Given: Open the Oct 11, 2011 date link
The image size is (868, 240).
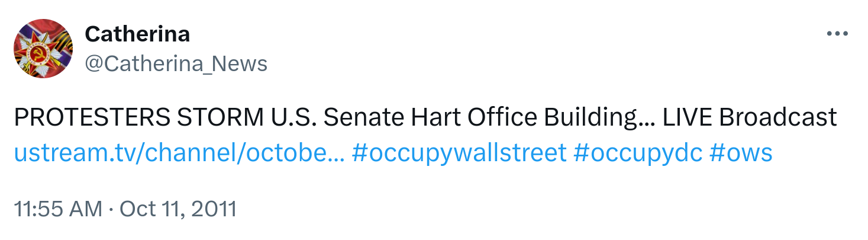Looking at the screenshot, I should coord(178,209).
